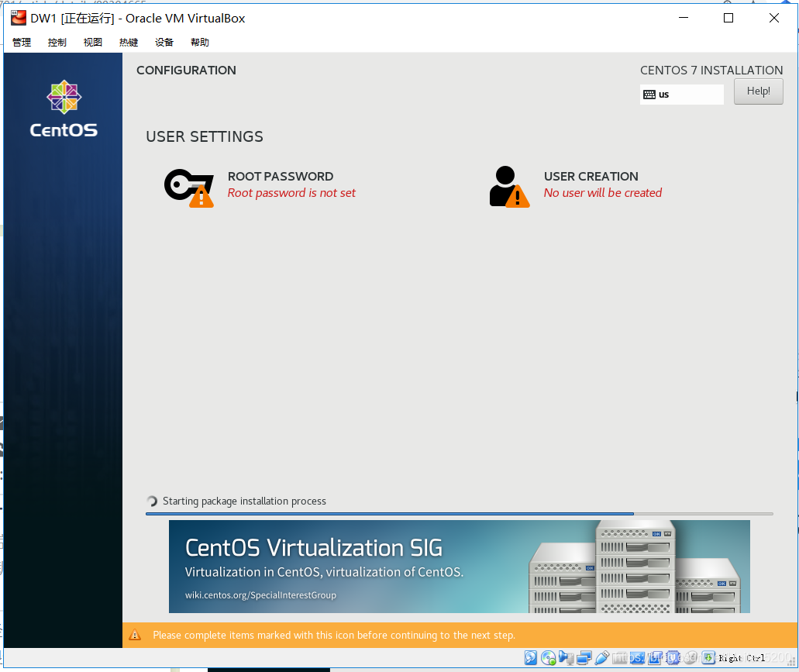Click 'No user will be created' text
The height and width of the screenshot is (672, 799).
pos(602,192)
